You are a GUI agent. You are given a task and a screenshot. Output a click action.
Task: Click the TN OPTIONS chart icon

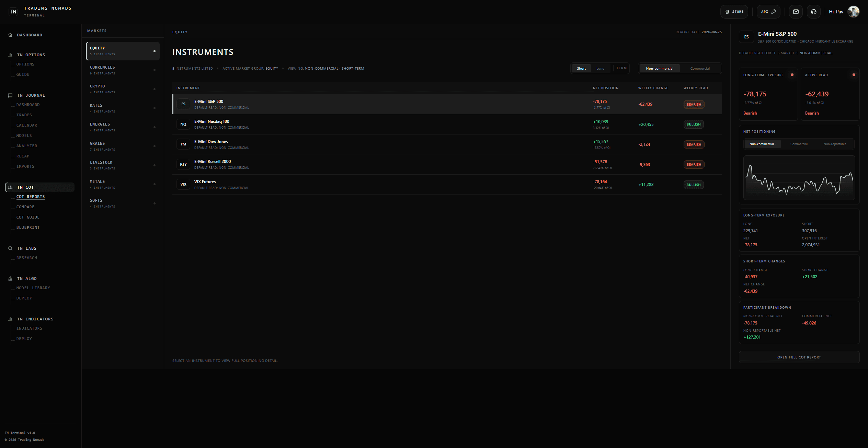tap(10, 55)
